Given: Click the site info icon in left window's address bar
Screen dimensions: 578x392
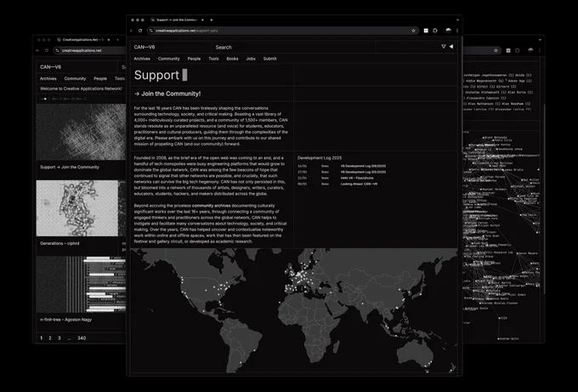Looking at the screenshot, I should pos(57,50).
